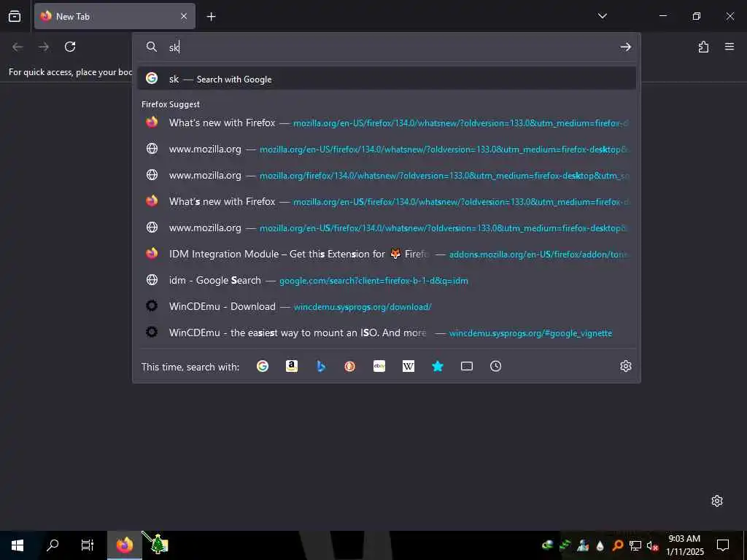Search this time with Bing
Image resolution: width=747 pixels, height=560 pixels.
click(321, 366)
